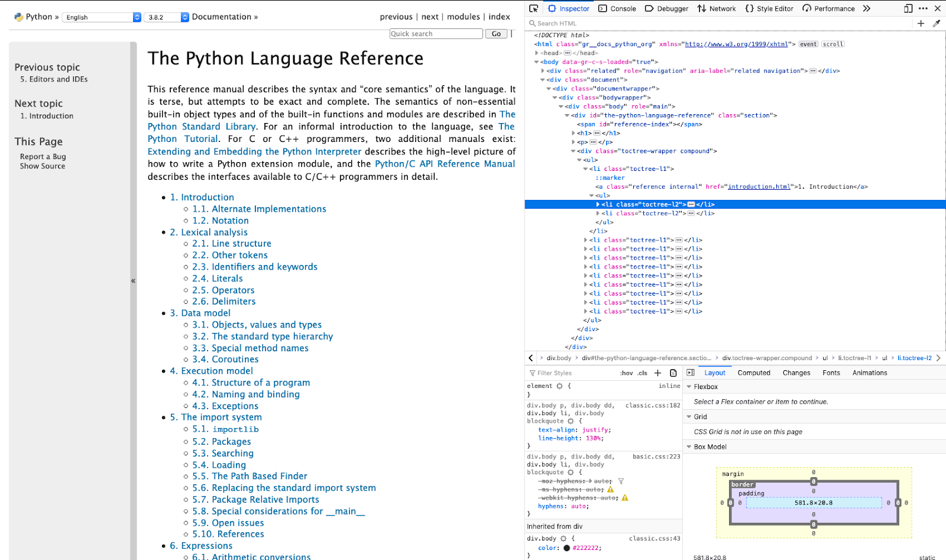Toggle responsive design mode icon
Screen dimensions: 946x560
tap(908, 8)
